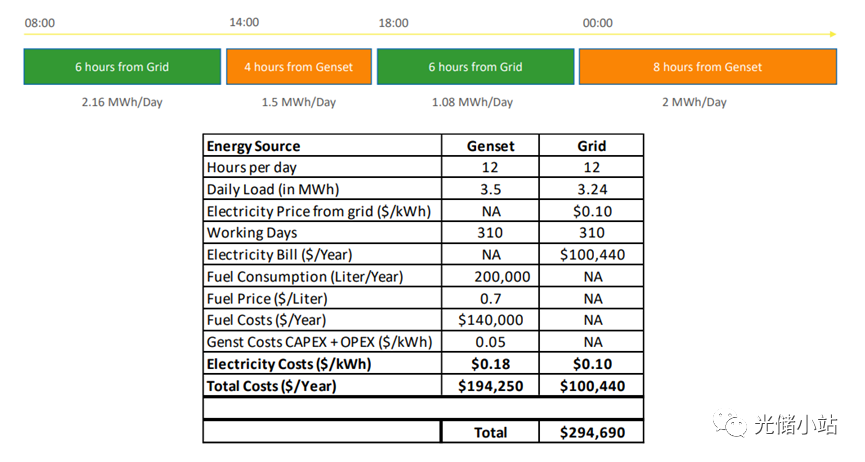Image resolution: width=865 pixels, height=462 pixels.
Task: Select the $194,250 Genset total costs cell
Action: coord(491,386)
